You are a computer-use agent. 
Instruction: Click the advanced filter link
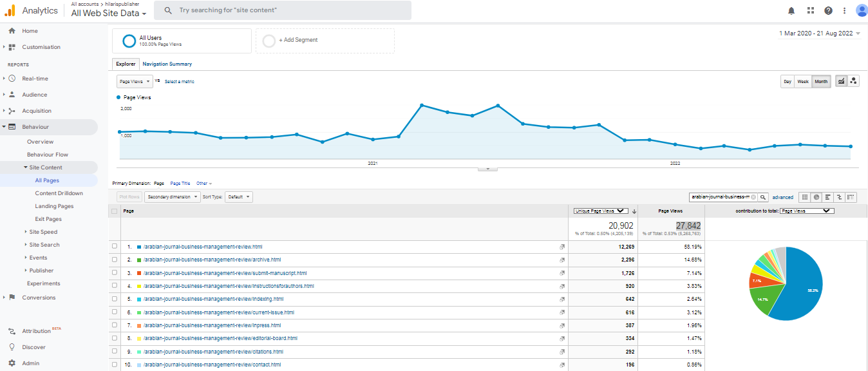point(783,197)
